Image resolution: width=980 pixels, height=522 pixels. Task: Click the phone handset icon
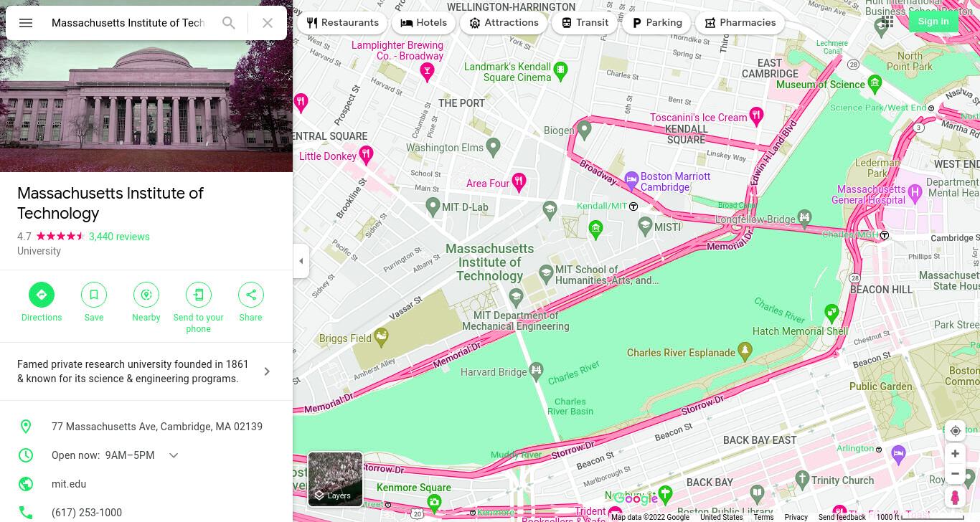[x=26, y=513]
